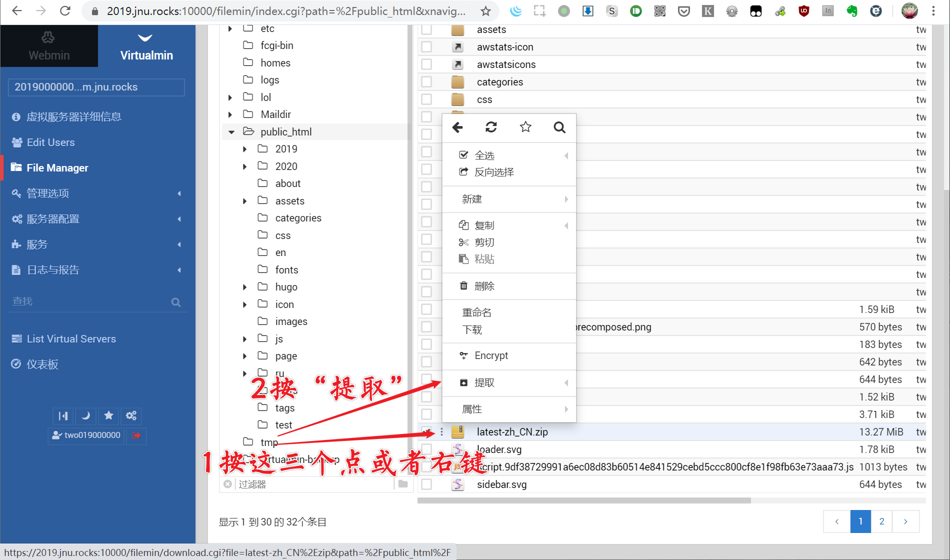The image size is (950, 560).
Task: Click the night mode moon icon
Action: (86, 415)
